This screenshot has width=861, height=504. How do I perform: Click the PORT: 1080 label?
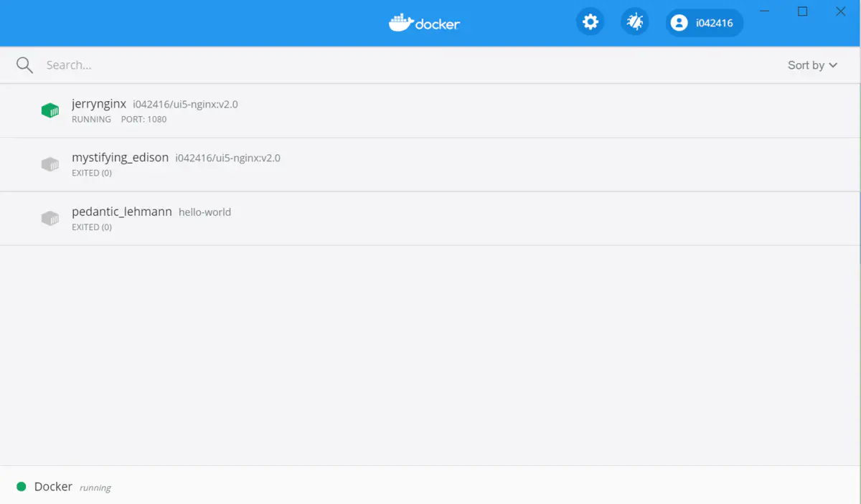143,119
